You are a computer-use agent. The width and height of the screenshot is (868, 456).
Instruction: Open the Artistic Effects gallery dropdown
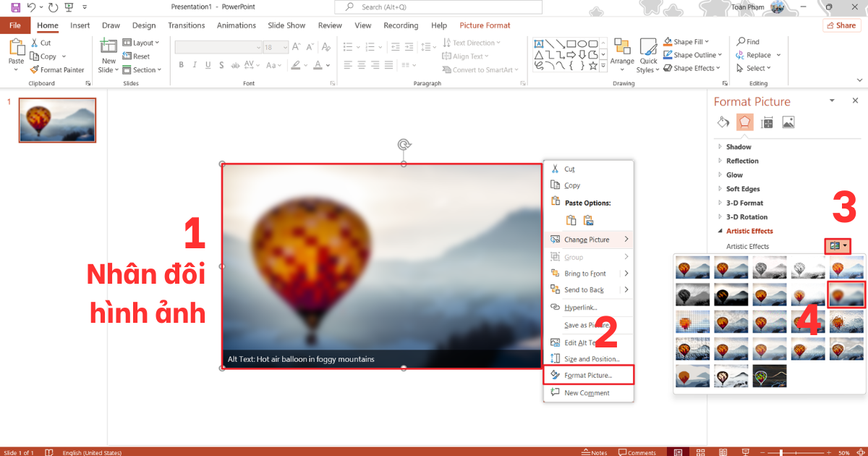point(837,245)
